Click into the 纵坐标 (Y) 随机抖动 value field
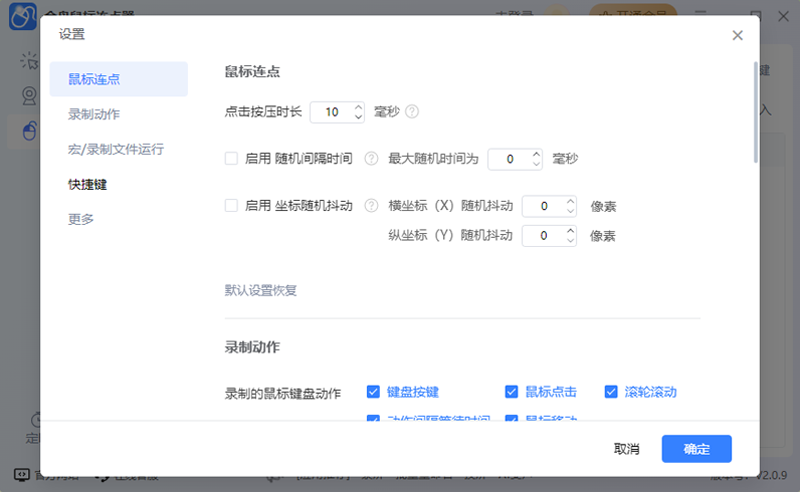Image resolution: width=800 pixels, height=492 pixels. 543,236
